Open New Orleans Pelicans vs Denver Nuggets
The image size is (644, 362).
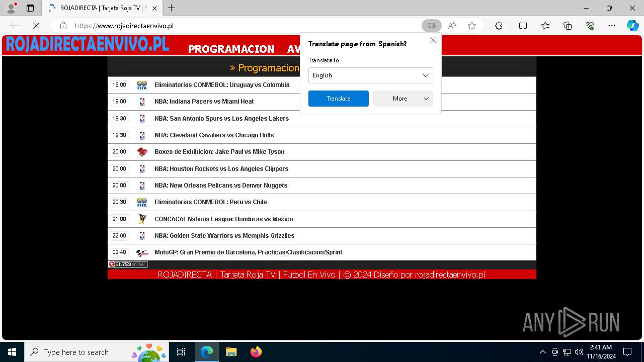[221, 186]
